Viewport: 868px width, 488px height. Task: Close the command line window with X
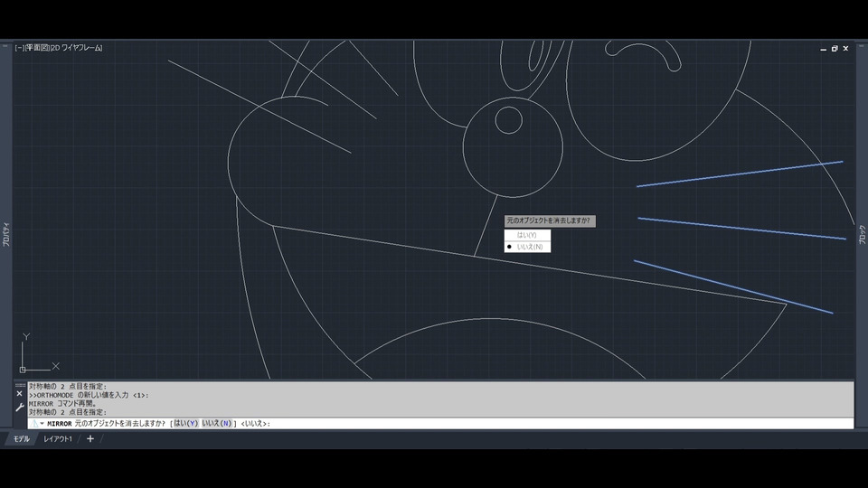(x=19, y=394)
